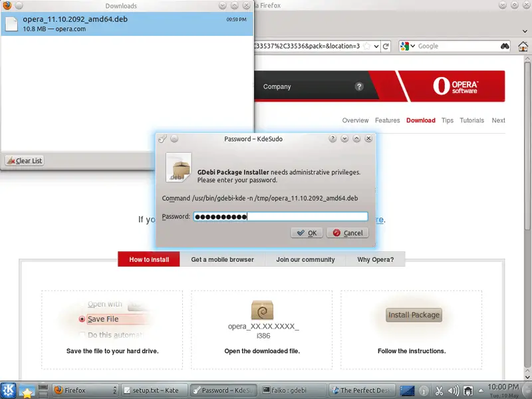532x399 pixels.
Task: Select opera_11.10.2092_amd64.deb download entry
Action: [127, 24]
